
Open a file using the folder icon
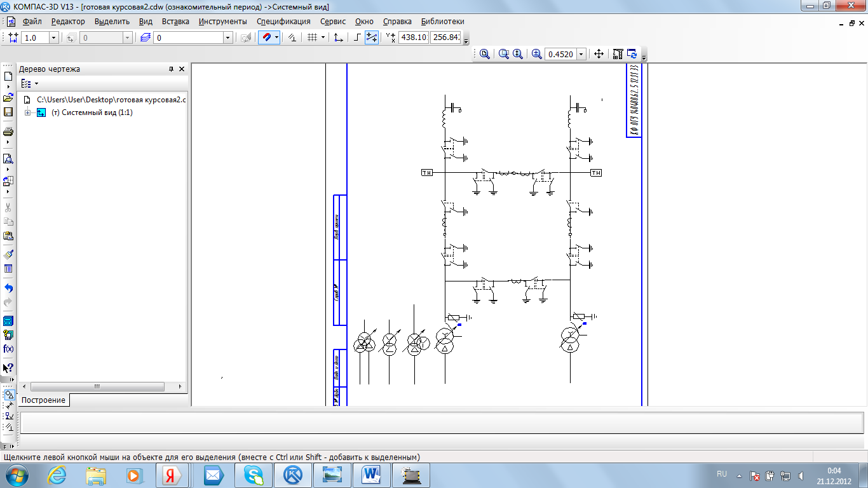pos(8,98)
